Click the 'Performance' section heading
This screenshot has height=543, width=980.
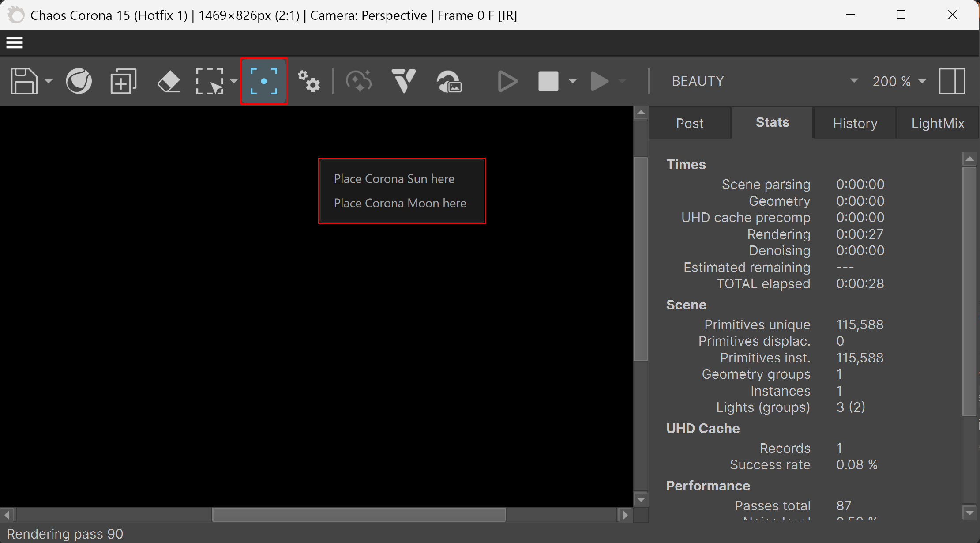point(708,486)
